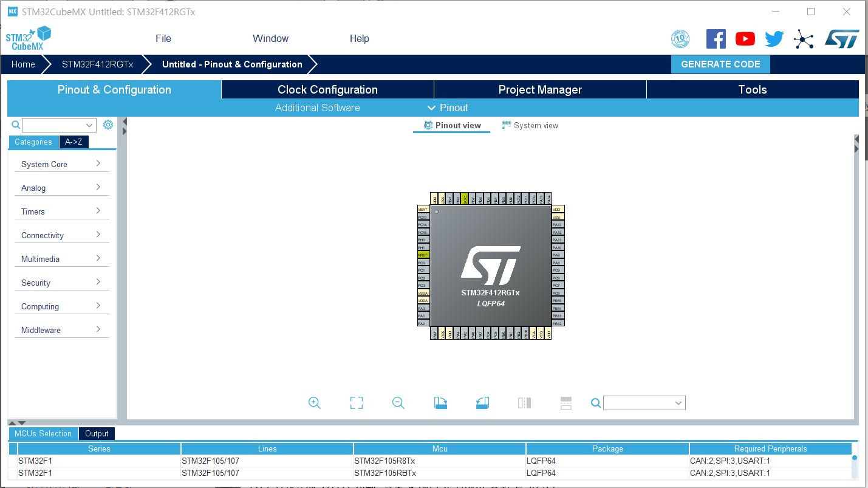The image size is (868, 488).
Task: Expand the Security category
Action: (x=61, y=283)
